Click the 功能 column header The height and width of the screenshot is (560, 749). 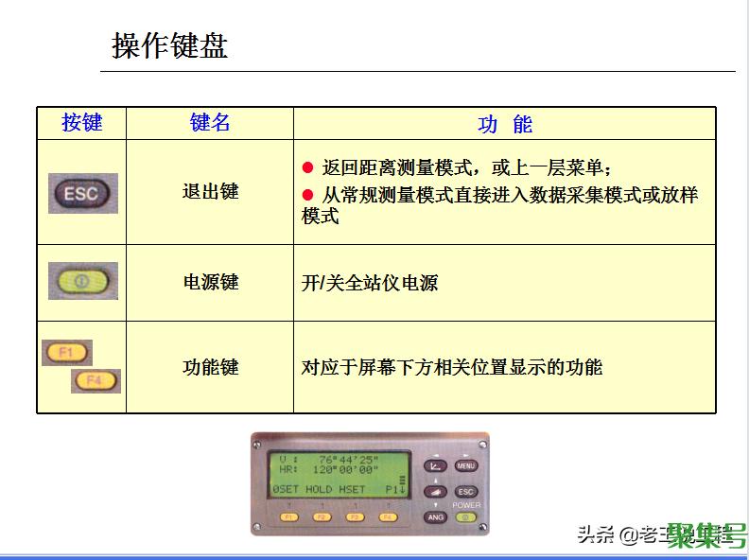tap(504, 124)
